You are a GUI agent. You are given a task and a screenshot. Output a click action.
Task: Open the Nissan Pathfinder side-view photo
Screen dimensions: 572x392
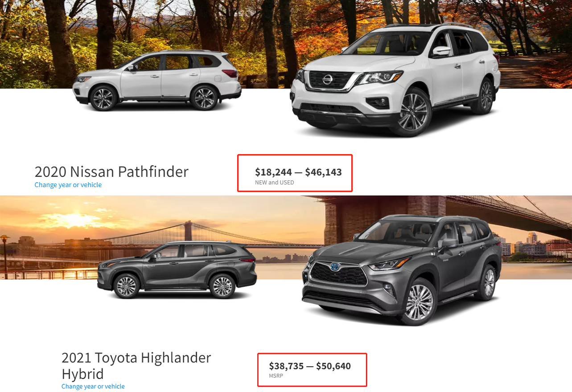pyautogui.click(x=157, y=81)
